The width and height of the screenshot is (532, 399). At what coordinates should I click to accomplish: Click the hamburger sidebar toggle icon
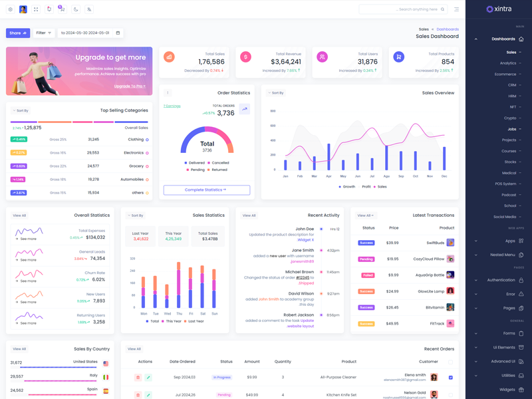[456, 9]
